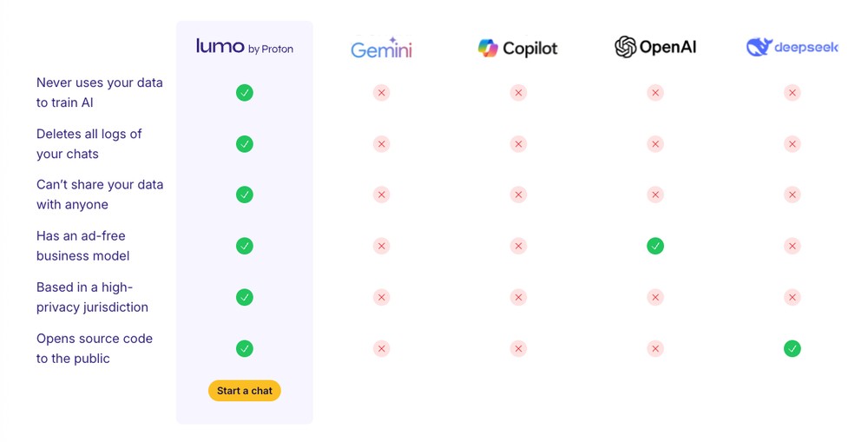Click the 'Opens source code to the public' label
This screenshot has height=442, width=868.
(95, 348)
